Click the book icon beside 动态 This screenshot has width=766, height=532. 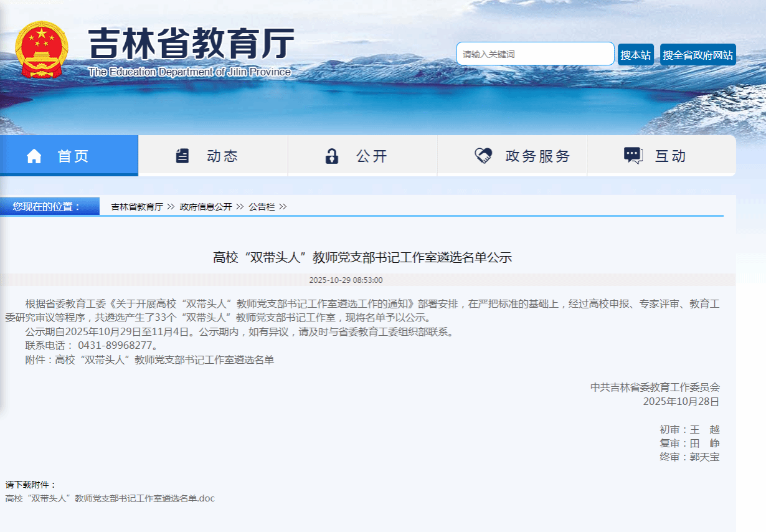(x=182, y=156)
